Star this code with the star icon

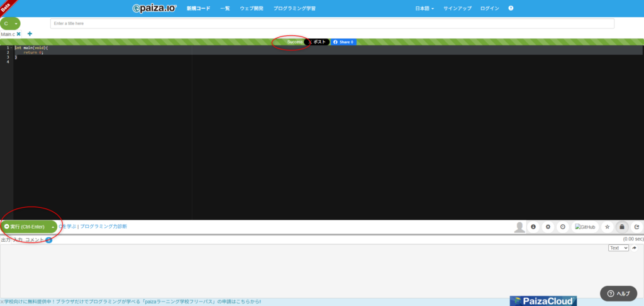point(608,227)
